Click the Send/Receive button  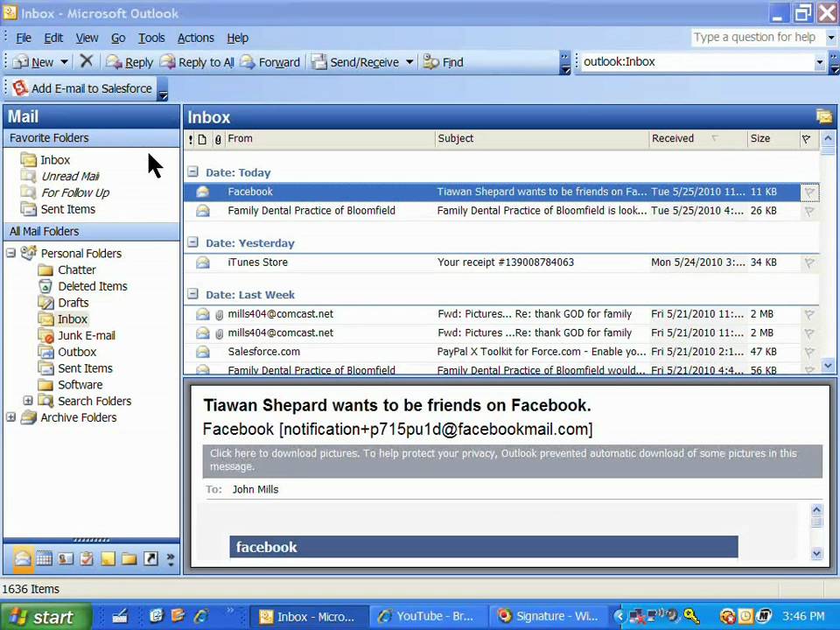[357, 62]
